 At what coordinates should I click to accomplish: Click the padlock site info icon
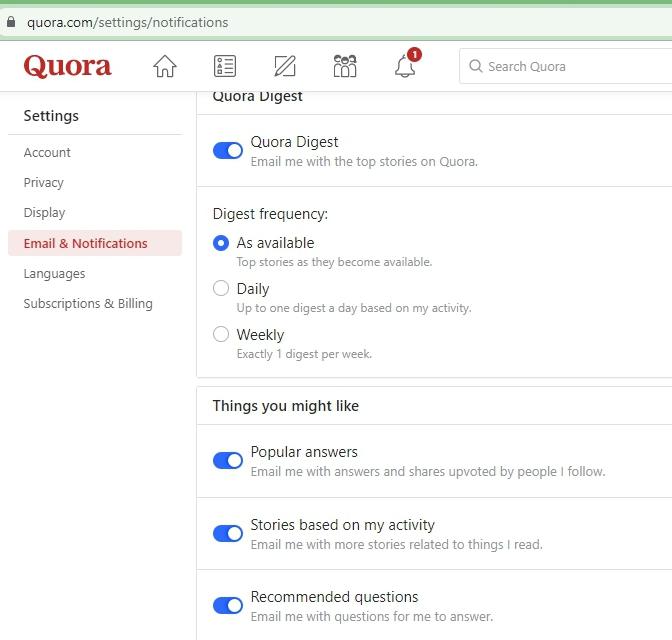coord(11,22)
